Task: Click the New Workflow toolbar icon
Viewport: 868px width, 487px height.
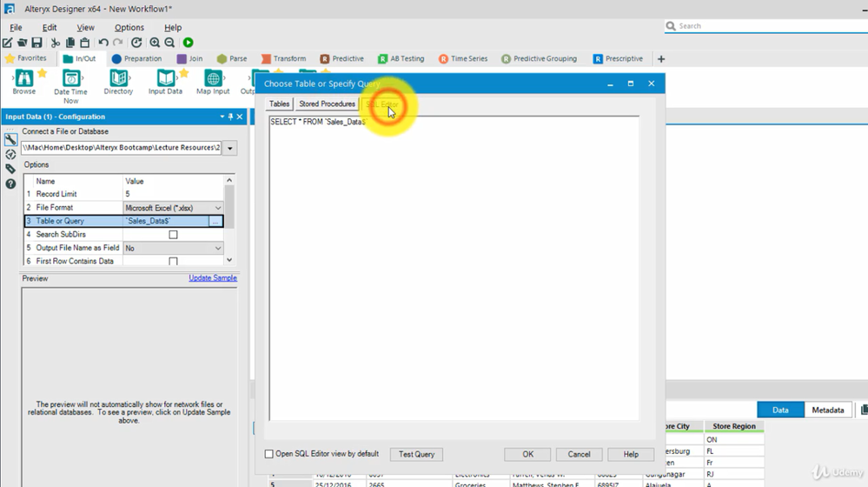Action: 8,43
